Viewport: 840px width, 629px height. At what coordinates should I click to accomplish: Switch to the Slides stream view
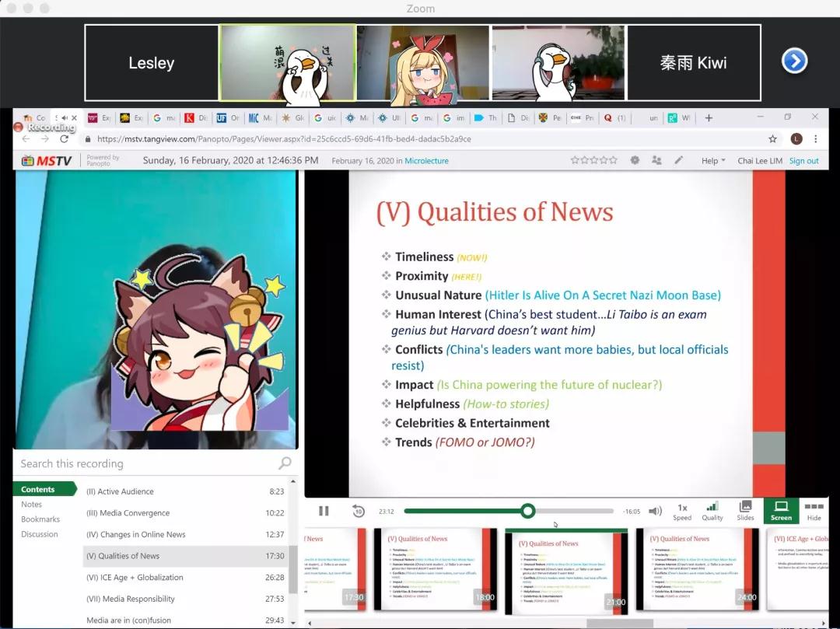pyautogui.click(x=745, y=511)
